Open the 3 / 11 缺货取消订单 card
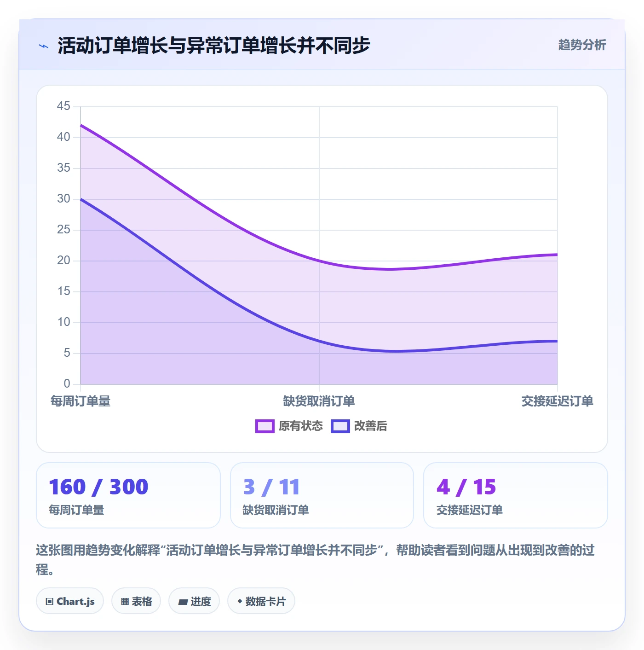The image size is (644, 650). click(x=322, y=495)
